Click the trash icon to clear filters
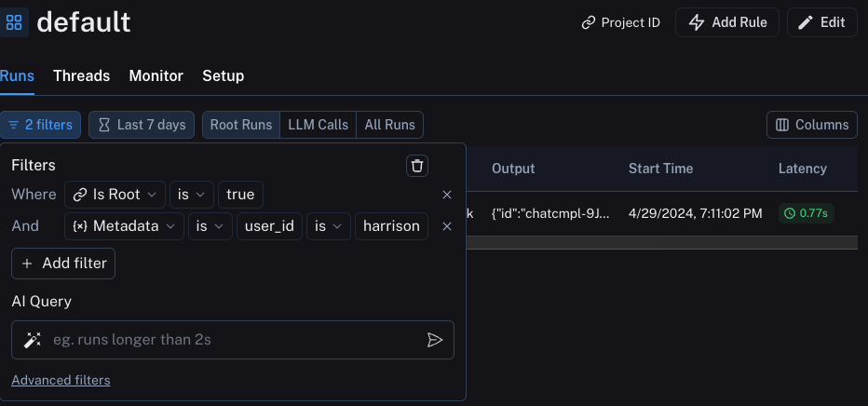This screenshot has height=406, width=868. click(x=417, y=166)
